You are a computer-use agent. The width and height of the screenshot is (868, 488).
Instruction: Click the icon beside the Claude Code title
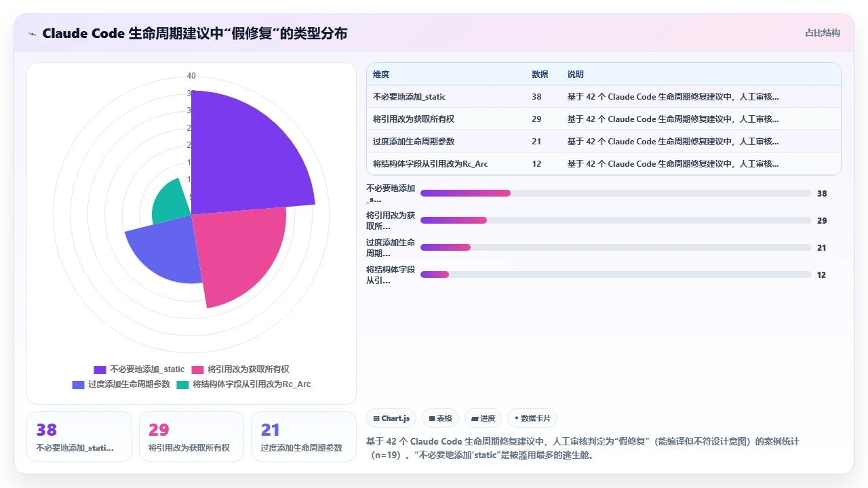(33, 33)
